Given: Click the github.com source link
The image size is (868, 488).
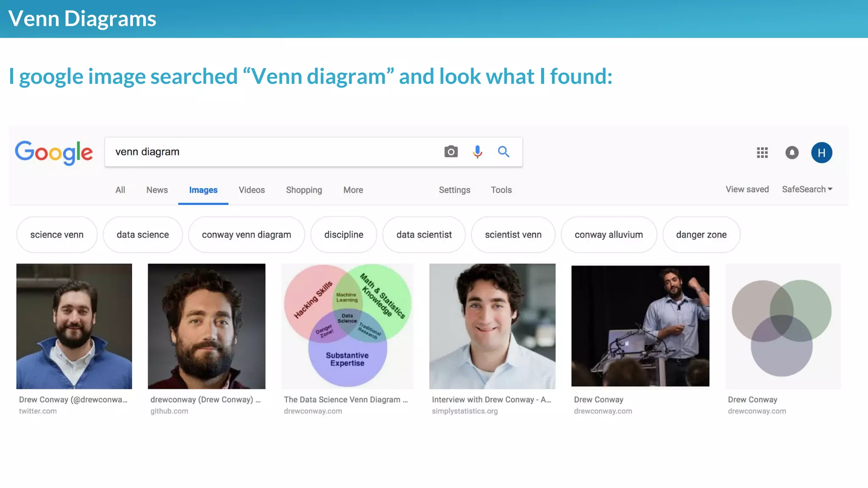Looking at the screenshot, I should pos(169,411).
